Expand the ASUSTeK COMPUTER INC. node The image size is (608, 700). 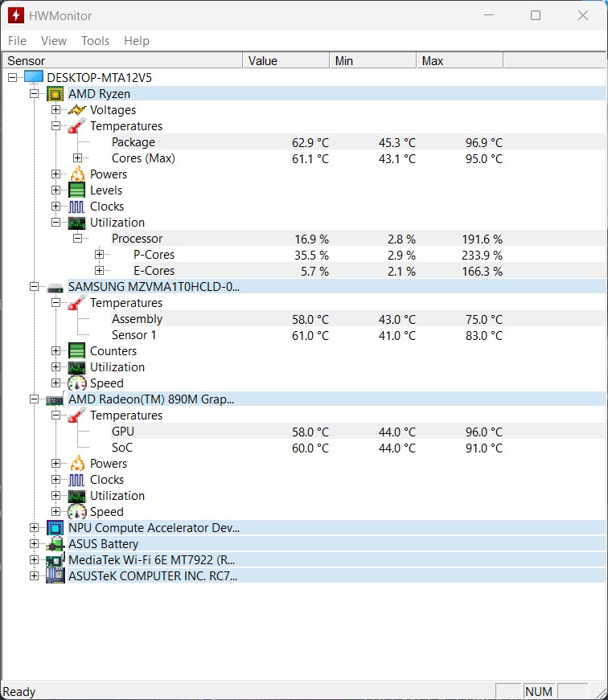34,576
